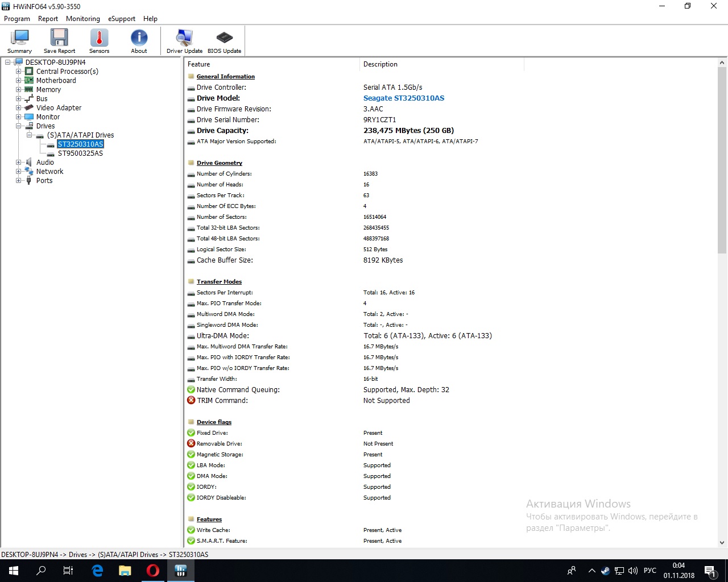Click the Magnetic Storage green check icon
This screenshot has width=728, height=582.
coord(191,455)
